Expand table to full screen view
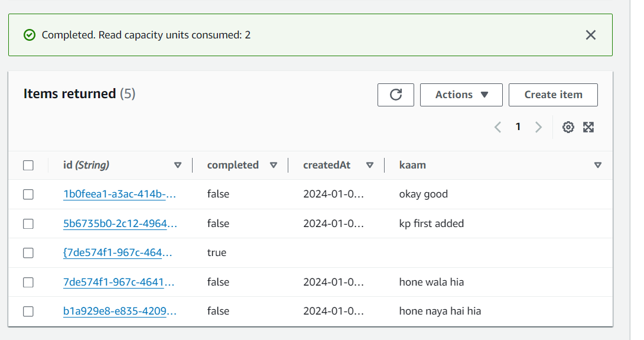 588,127
